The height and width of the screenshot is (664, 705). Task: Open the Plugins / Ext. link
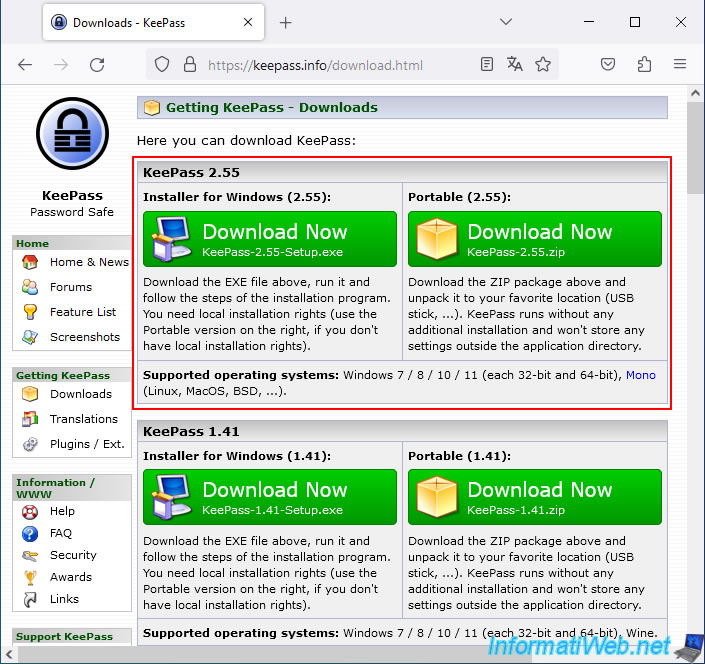87,444
